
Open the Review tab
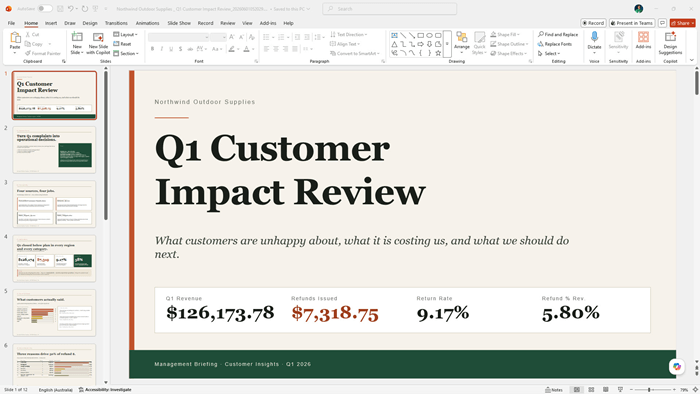pos(228,23)
